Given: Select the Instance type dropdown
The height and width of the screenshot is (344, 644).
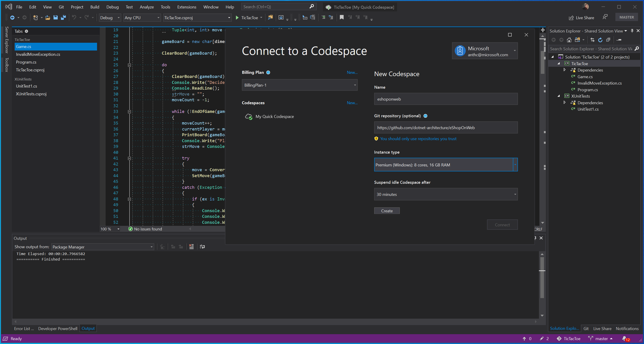Looking at the screenshot, I should coord(445,165).
